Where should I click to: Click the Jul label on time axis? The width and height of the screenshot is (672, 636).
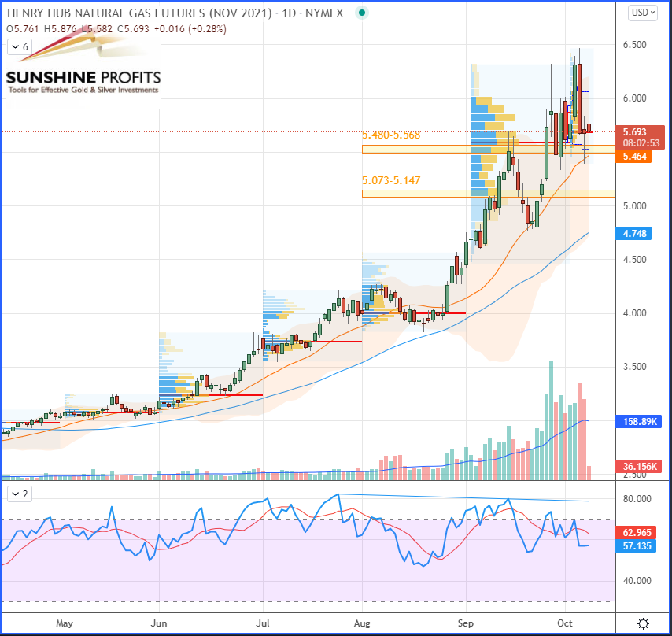pos(262,623)
